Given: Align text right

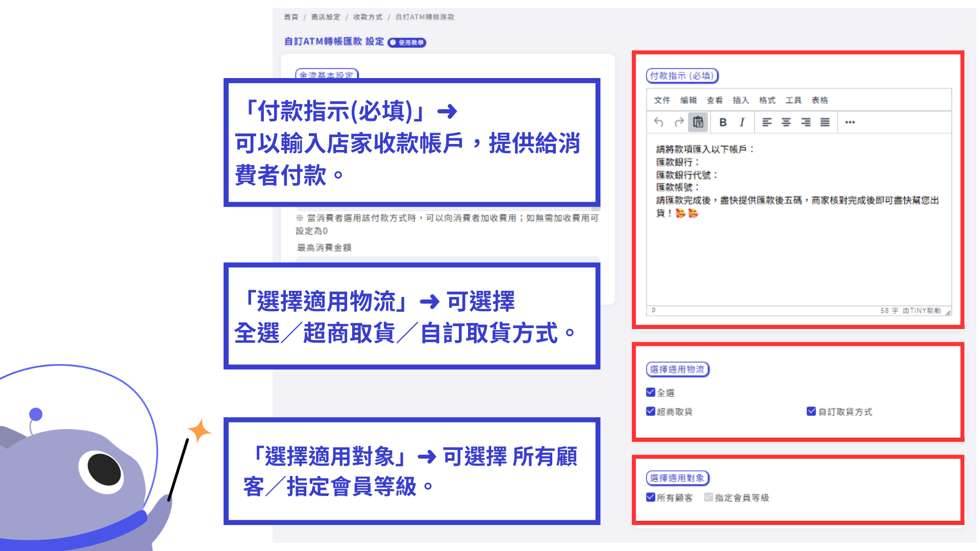Looking at the screenshot, I should (x=805, y=122).
